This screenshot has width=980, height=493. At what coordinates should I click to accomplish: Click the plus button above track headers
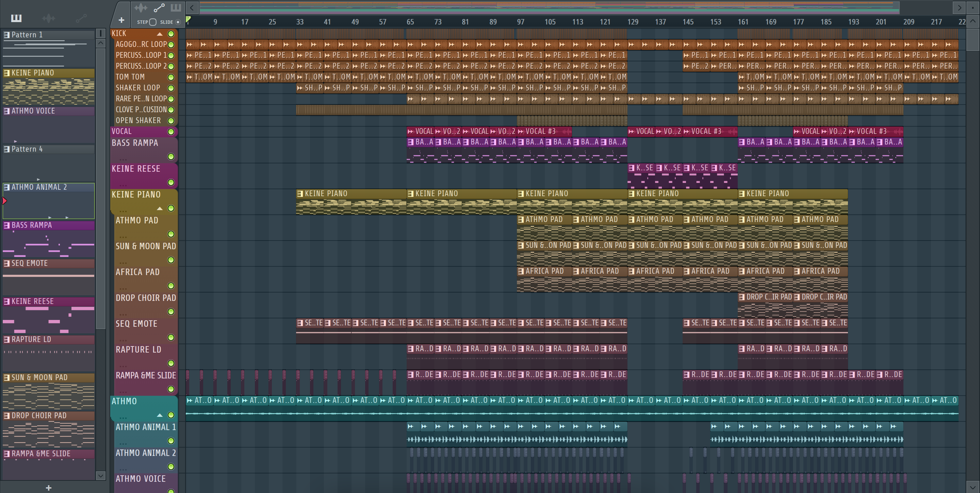[x=121, y=20]
